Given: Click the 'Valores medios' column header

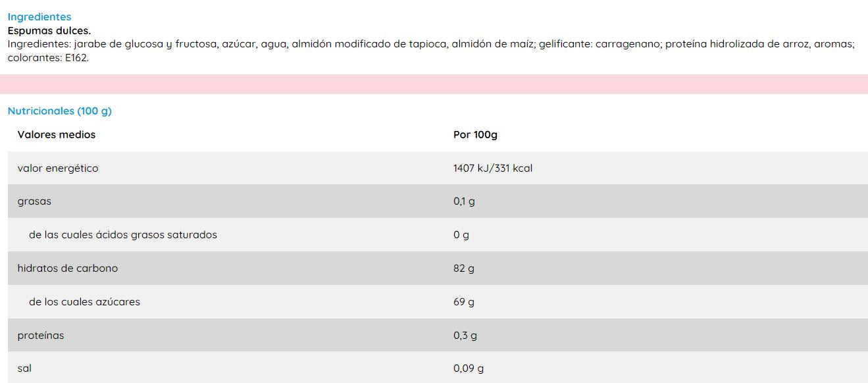Looking at the screenshot, I should pos(57,135).
